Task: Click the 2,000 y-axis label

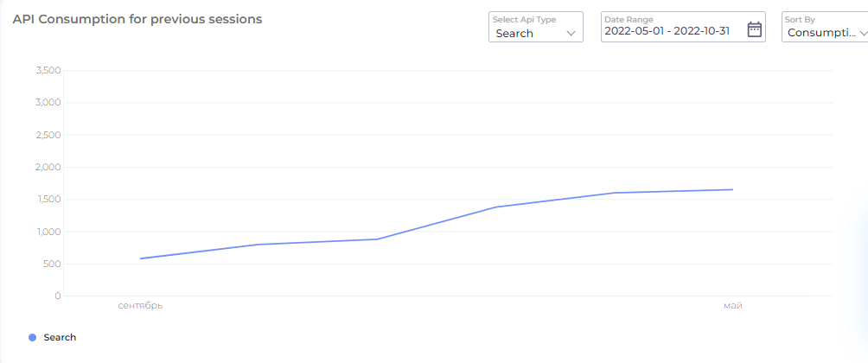Action: [x=48, y=167]
